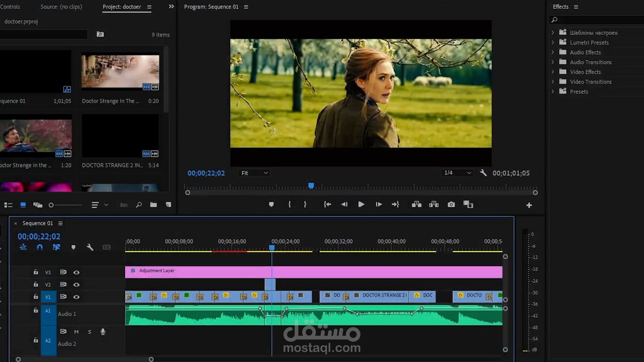Screen dimensions: 644x362
Task: Toggle V2 track output eye
Action: point(76,285)
